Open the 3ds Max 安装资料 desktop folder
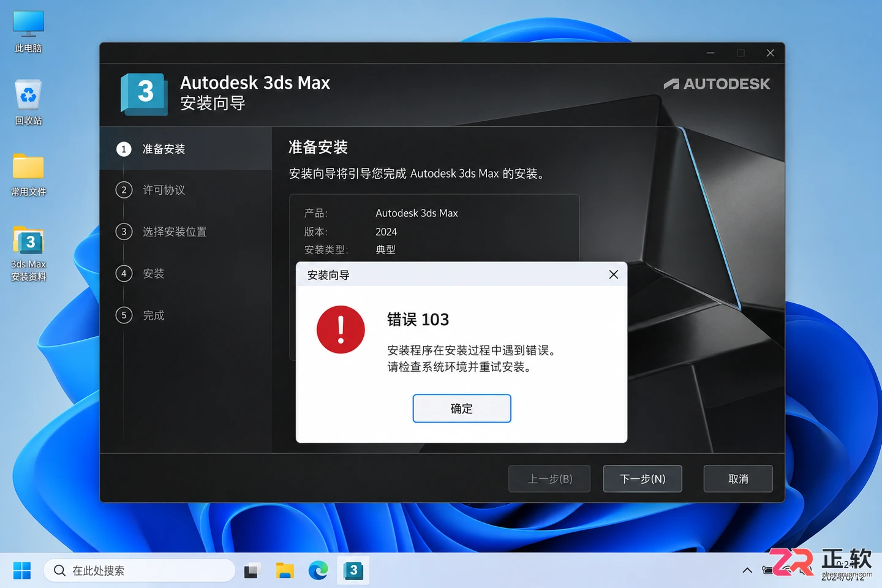This screenshot has width=882, height=588. click(x=28, y=254)
